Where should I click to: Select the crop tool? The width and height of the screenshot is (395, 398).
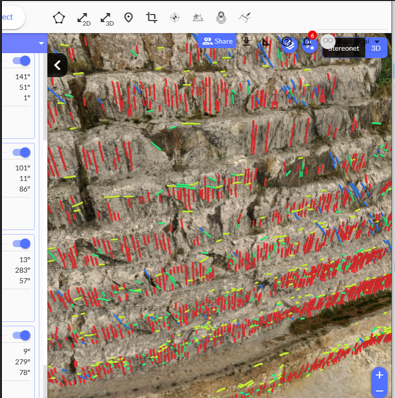152,17
